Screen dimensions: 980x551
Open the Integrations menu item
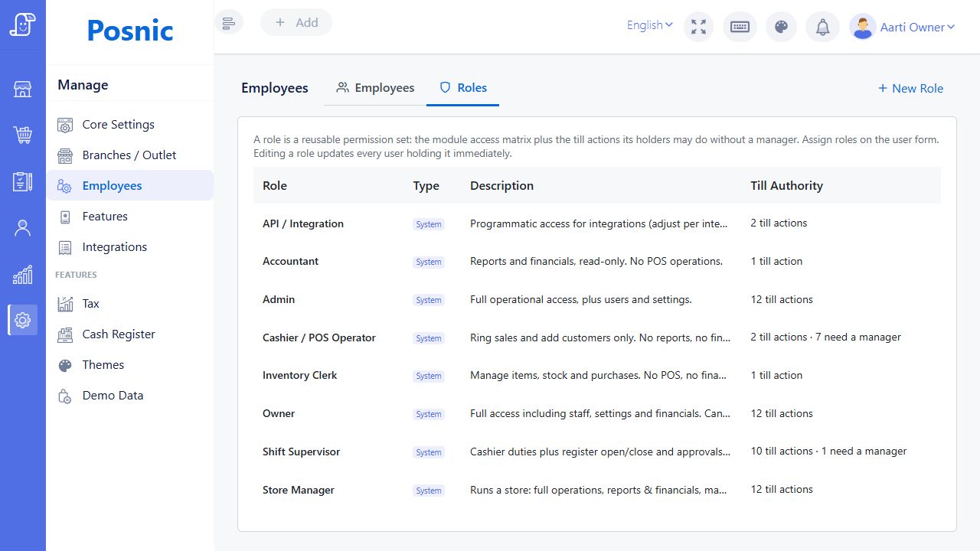(130, 247)
